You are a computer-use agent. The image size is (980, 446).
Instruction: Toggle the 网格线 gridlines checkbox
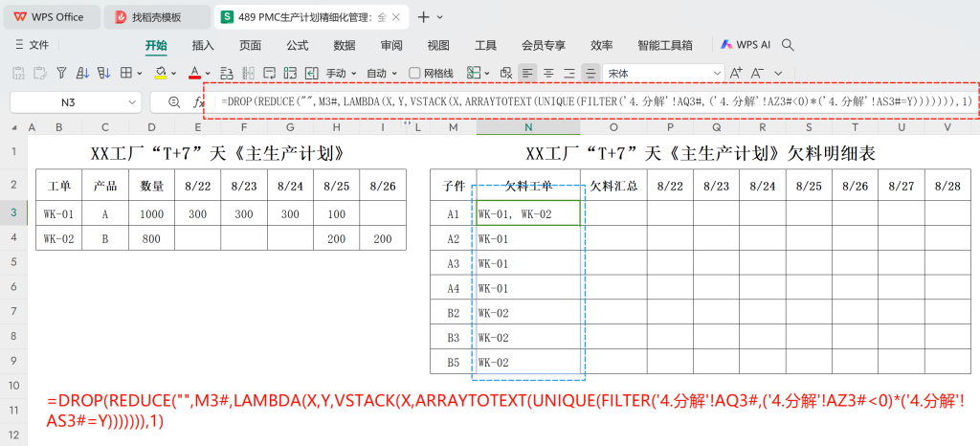(x=413, y=73)
